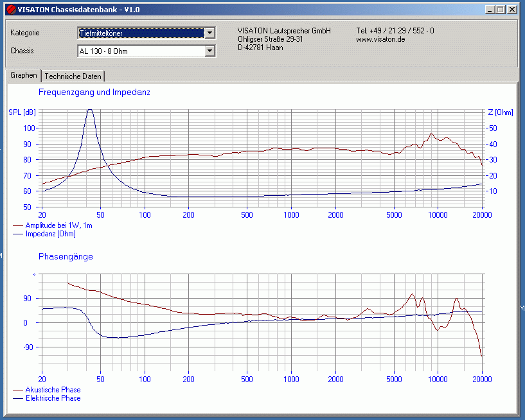
Task: Click the impedance peak in upper graph
Action: [90, 110]
